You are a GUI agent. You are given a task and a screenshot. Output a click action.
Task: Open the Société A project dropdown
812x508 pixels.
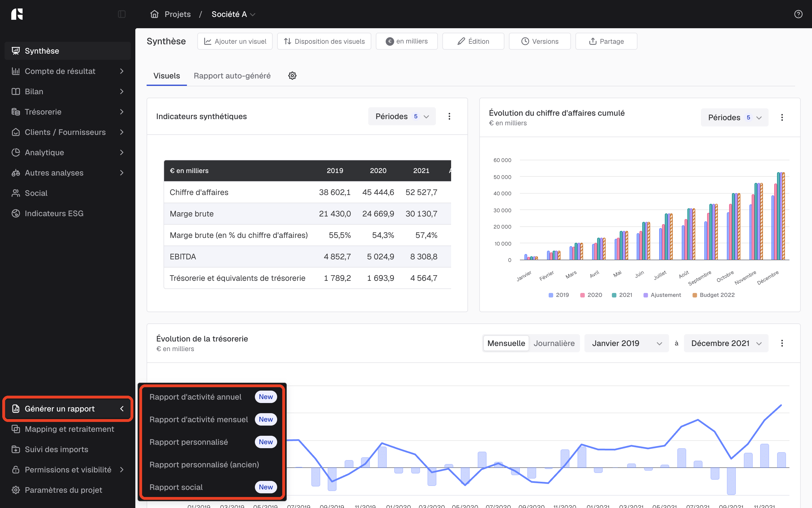click(x=233, y=14)
